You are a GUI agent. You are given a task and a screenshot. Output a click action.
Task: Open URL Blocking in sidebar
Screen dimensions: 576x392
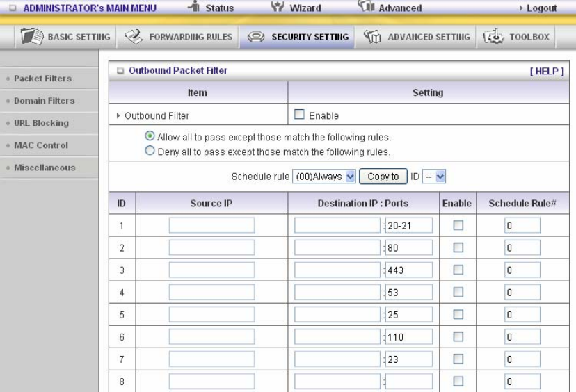(41, 123)
